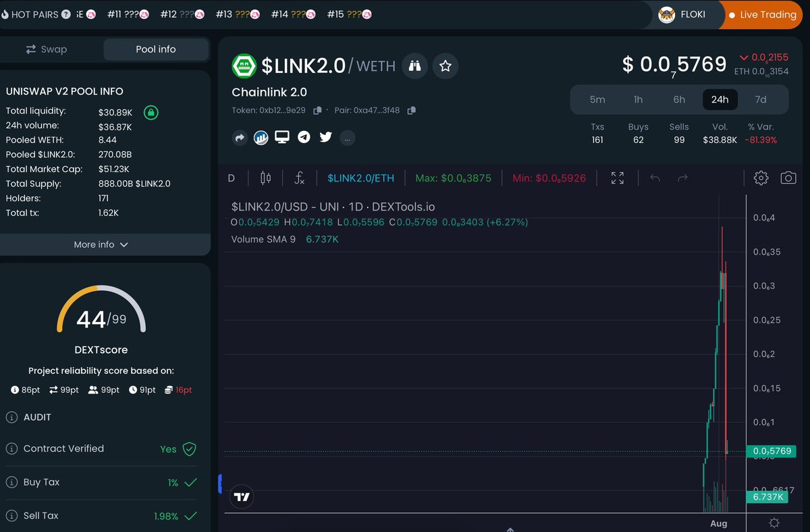Open hot pair #12
Viewport: 810px width, 532px height.
pos(182,14)
